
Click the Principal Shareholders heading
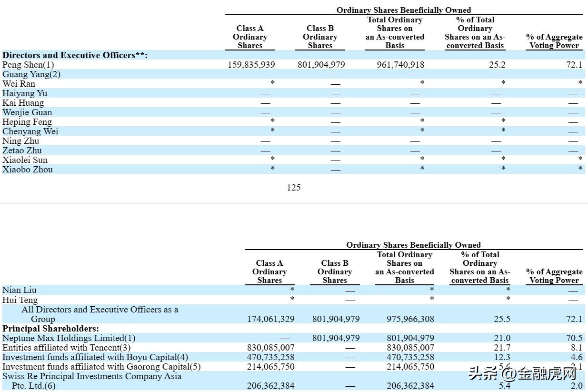click(x=51, y=329)
